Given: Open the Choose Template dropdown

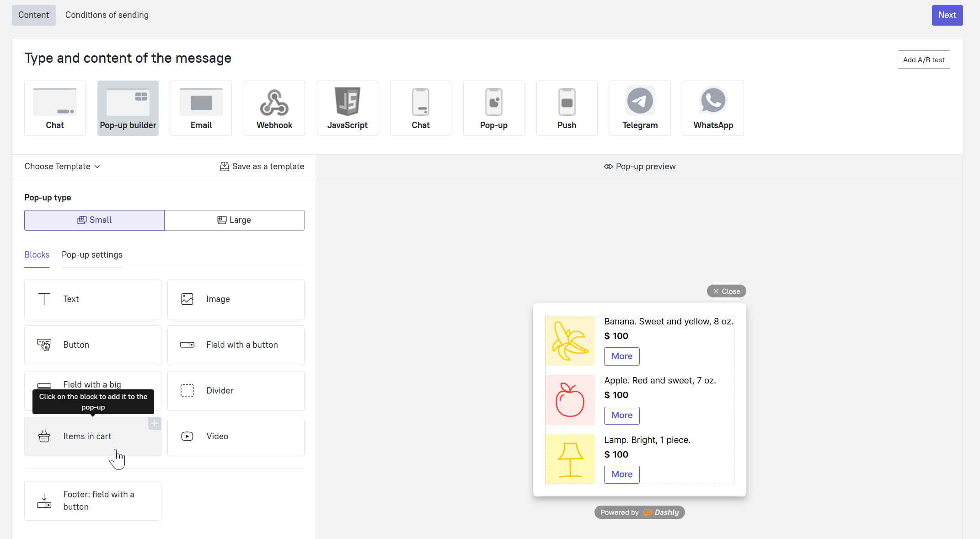Looking at the screenshot, I should (x=63, y=167).
